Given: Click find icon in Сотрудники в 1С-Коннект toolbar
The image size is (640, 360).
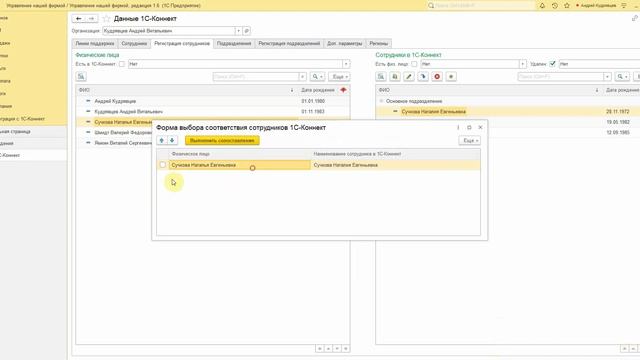Looking at the screenshot, I should pos(381,77).
